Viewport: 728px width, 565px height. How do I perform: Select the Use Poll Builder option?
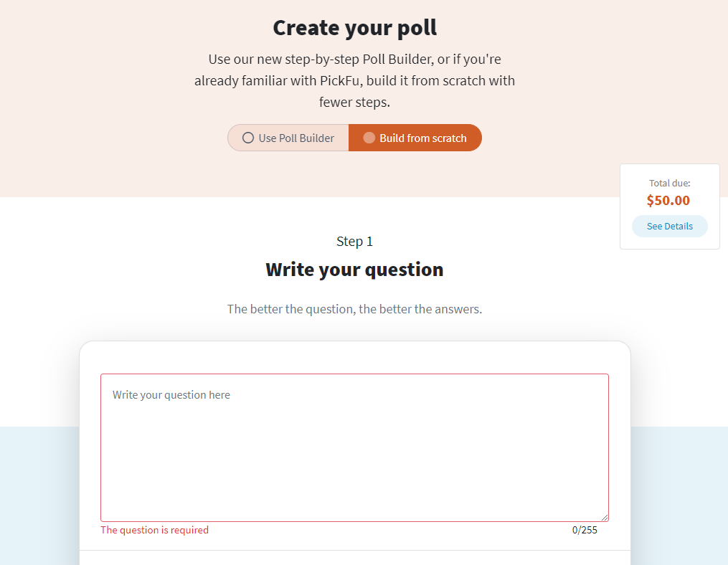(x=288, y=138)
